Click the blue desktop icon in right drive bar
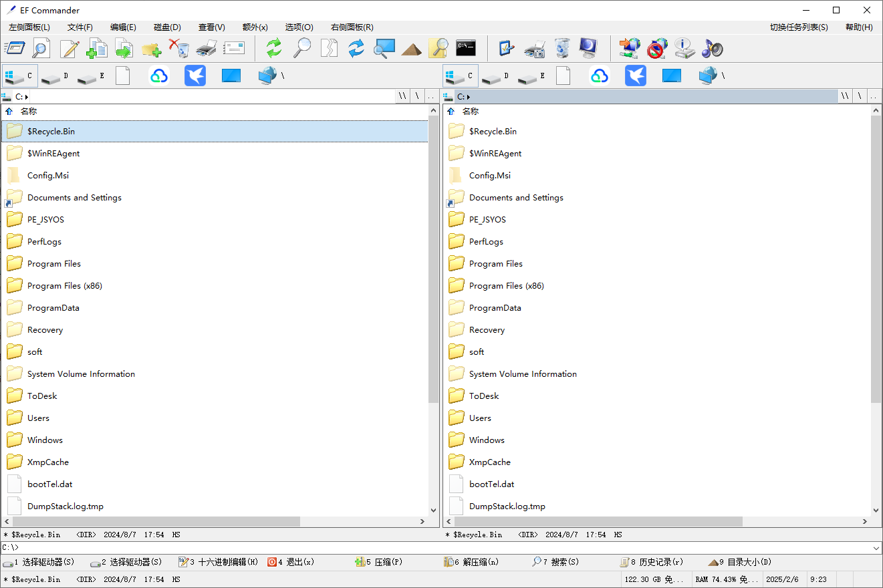 click(672, 76)
